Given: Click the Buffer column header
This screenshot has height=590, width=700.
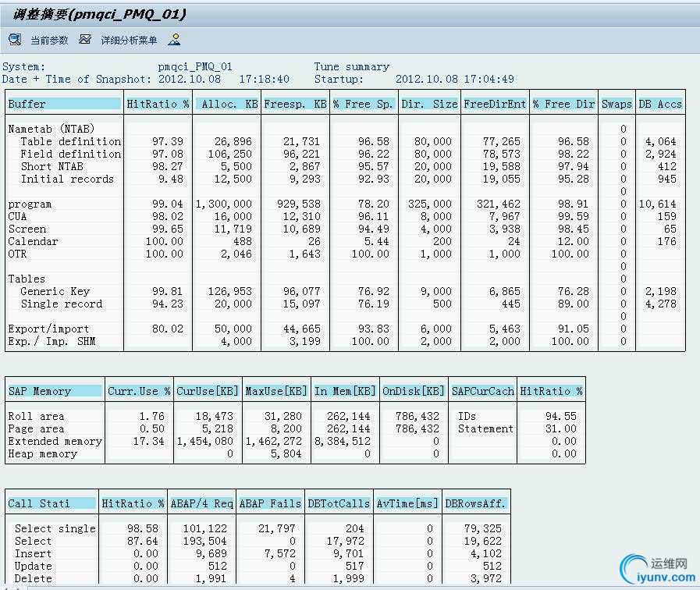Looking at the screenshot, I should pyautogui.click(x=64, y=104).
